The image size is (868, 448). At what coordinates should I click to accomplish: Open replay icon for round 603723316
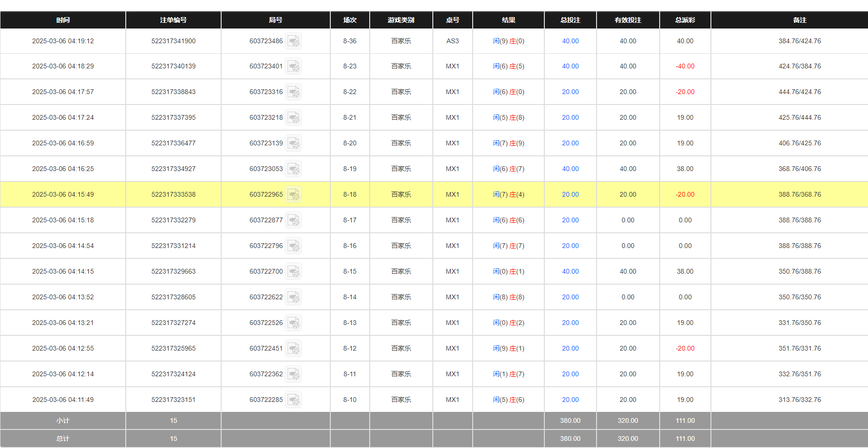(x=293, y=92)
